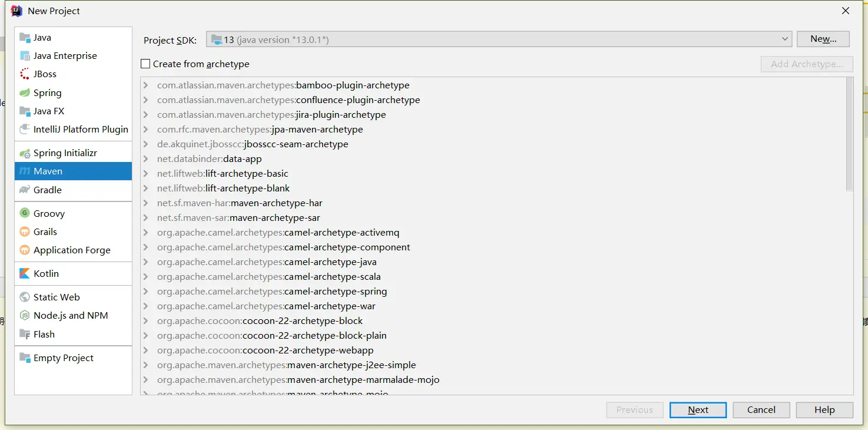Select Spring project type label
Image resolution: width=868 pixels, height=430 pixels.
pyautogui.click(x=48, y=93)
